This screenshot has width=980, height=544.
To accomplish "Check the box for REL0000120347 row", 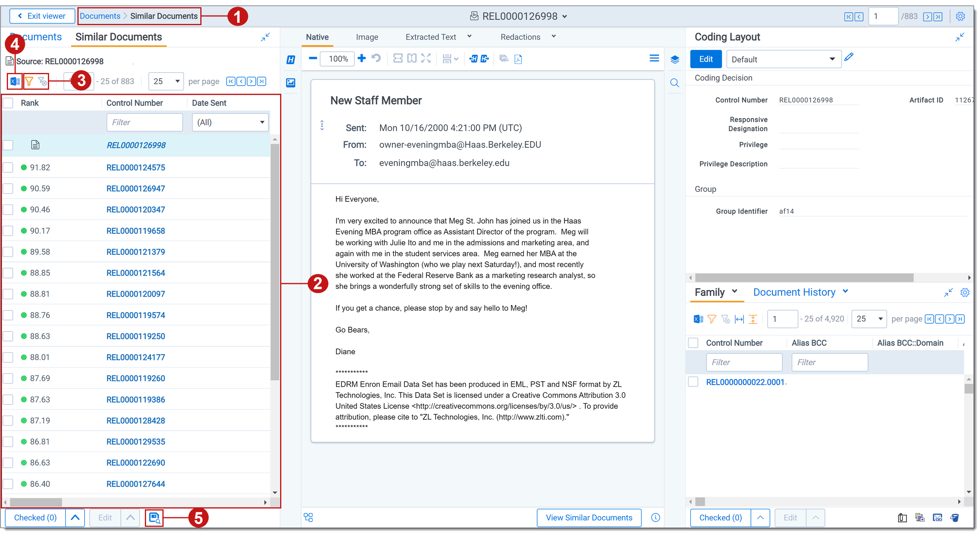I will 8,210.
